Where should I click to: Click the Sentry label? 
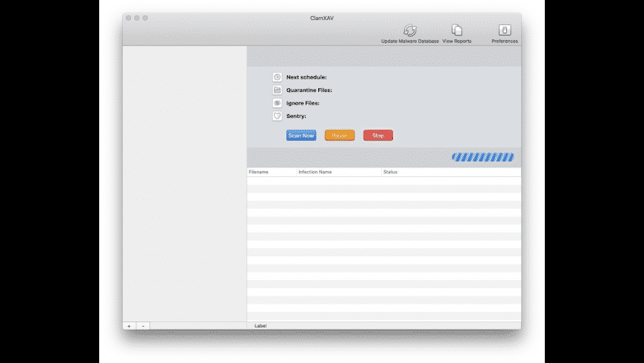click(296, 116)
